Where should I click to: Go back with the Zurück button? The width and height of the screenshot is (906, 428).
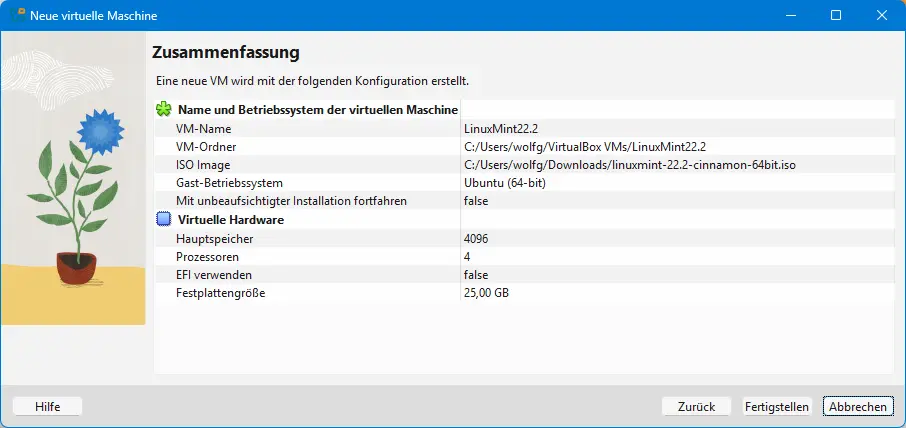[x=696, y=406]
